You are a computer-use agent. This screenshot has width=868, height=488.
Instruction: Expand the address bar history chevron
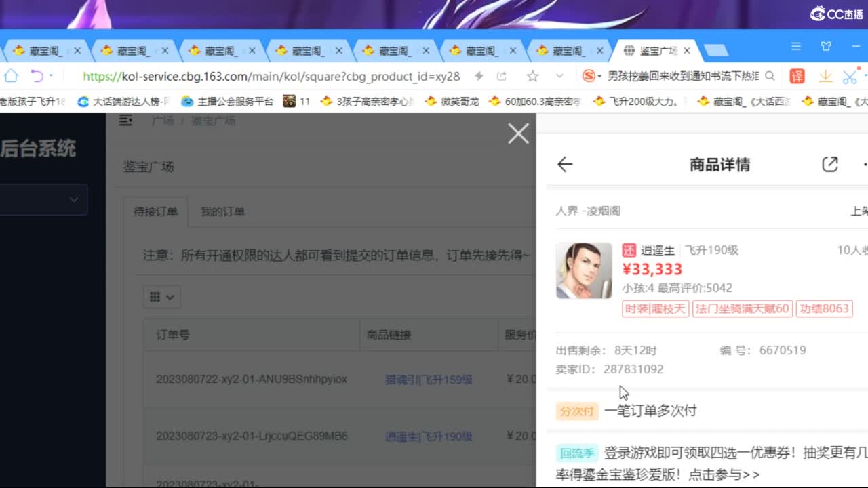coord(559,76)
